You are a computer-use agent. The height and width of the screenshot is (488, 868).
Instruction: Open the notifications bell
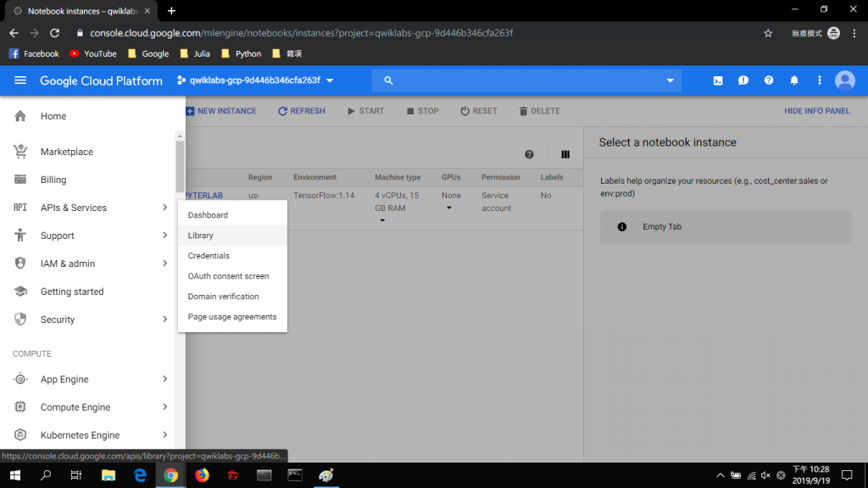pos(794,80)
